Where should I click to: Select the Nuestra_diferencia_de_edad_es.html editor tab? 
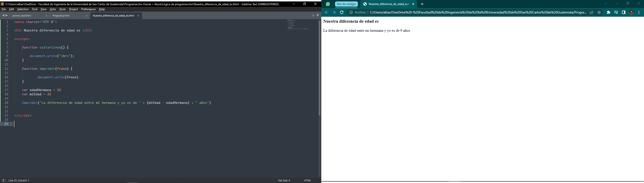tap(113, 16)
